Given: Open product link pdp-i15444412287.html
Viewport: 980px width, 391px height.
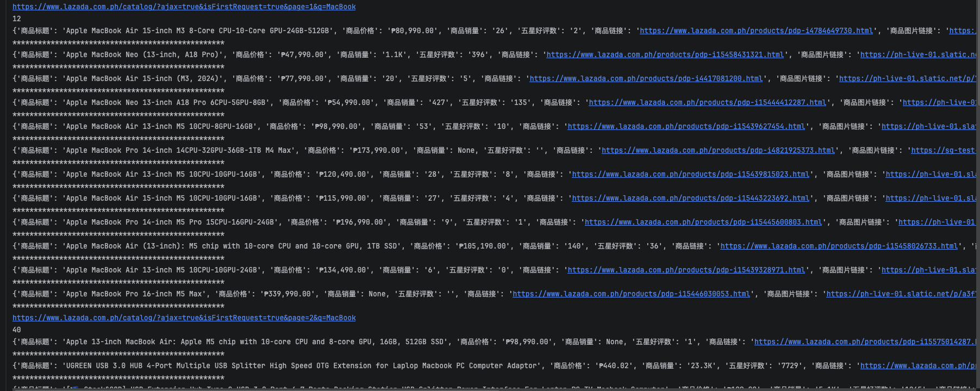Looking at the screenshot, I should [708, 103].
